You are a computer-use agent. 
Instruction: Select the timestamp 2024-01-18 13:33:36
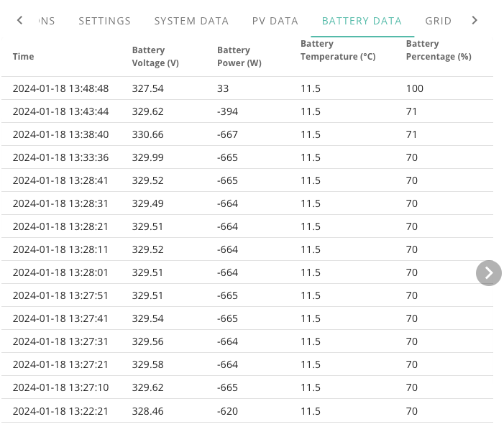click(x=60, y=157)
